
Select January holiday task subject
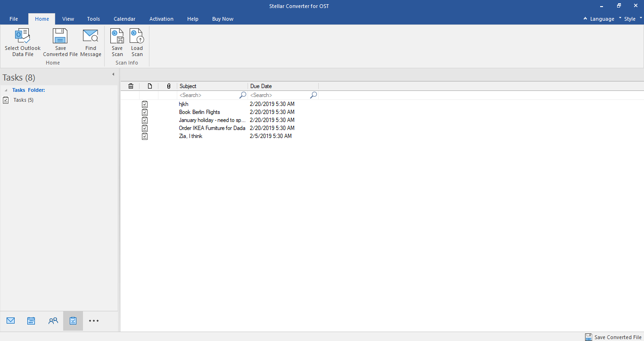pos(212,120)
